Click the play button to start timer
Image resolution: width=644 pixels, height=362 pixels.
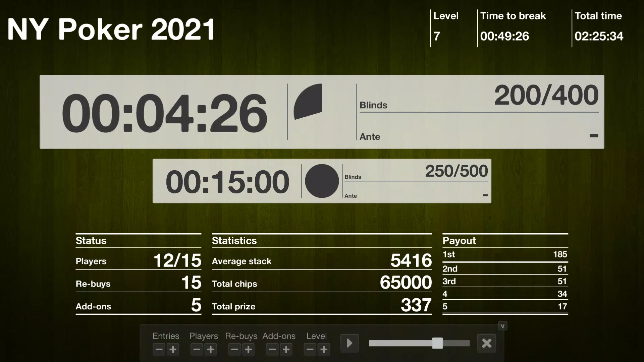[x=350, y=343]
